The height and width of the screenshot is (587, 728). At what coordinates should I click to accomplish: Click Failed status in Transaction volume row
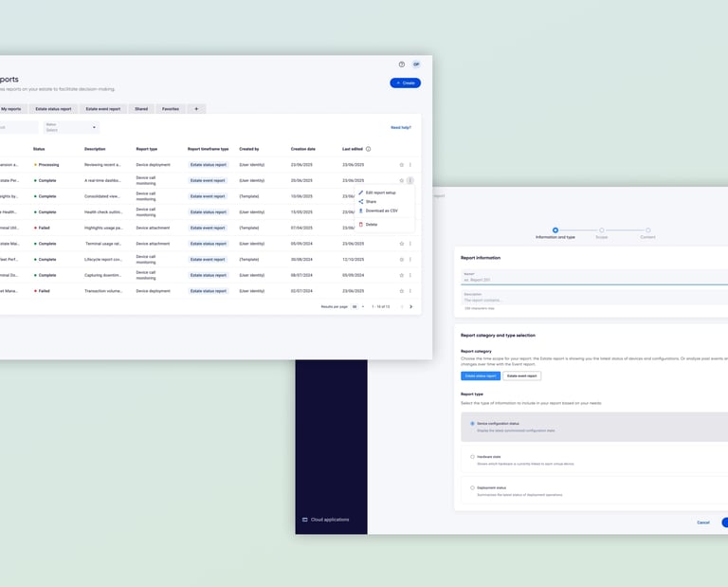(x=42, y=291)
